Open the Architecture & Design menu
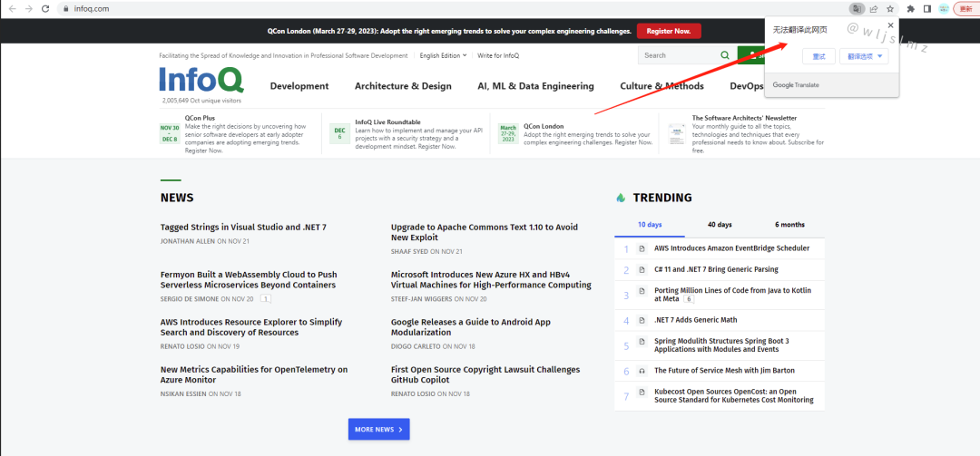980x456 pixels. (x=403, y=86)
